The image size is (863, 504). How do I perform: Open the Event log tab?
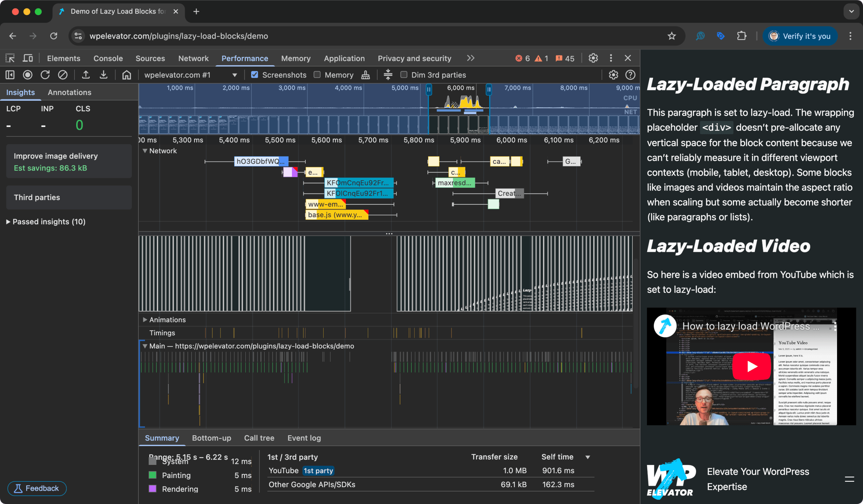(x=304, y=438)
